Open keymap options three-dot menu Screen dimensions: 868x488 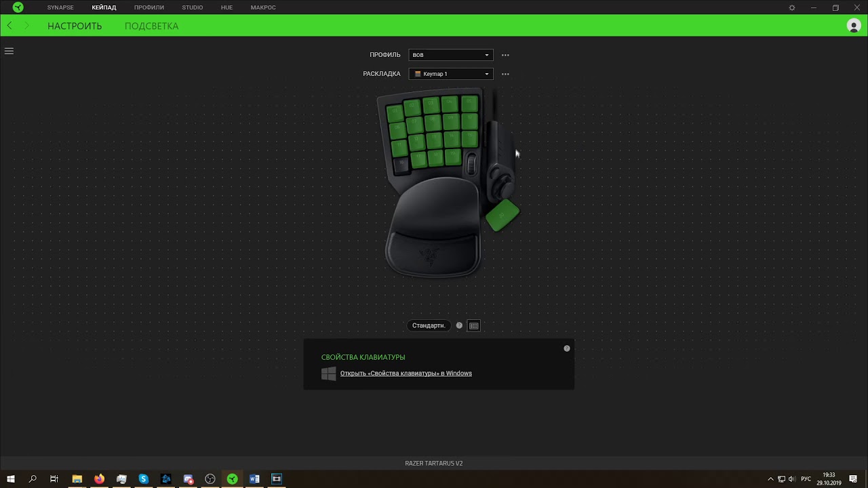pos(505,74)
